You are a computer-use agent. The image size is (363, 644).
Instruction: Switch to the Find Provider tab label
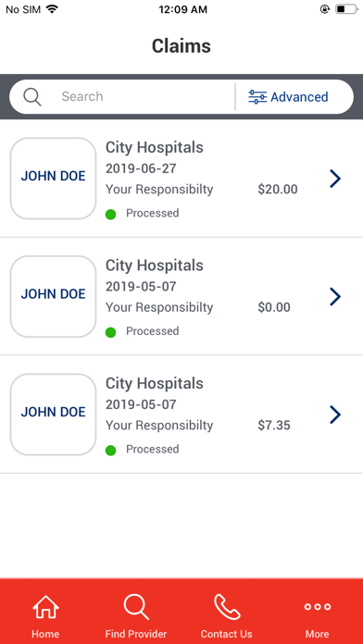point(136,634)
